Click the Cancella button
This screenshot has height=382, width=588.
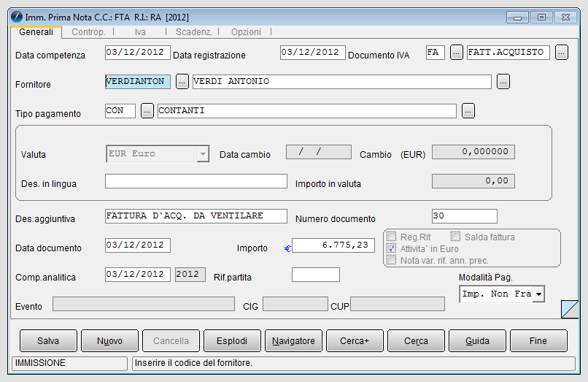pos(171,340)
